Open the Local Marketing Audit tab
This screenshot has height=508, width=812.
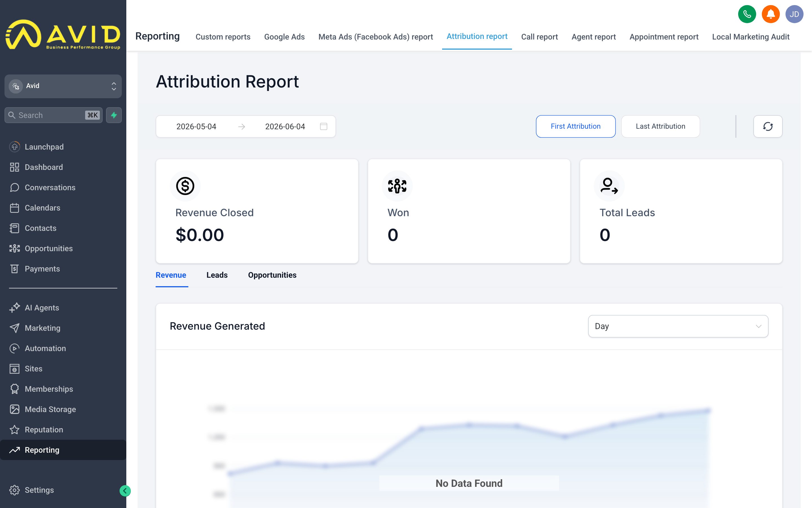click(x=751, y=37)
